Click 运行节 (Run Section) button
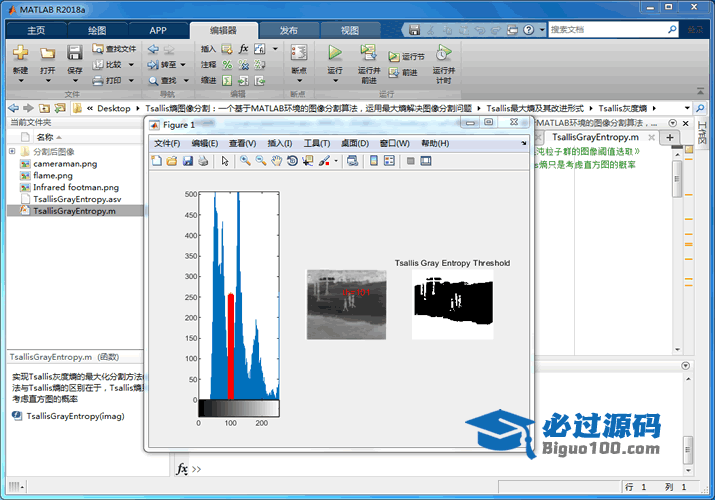715x500 pixels. click(x=406, y=57)
